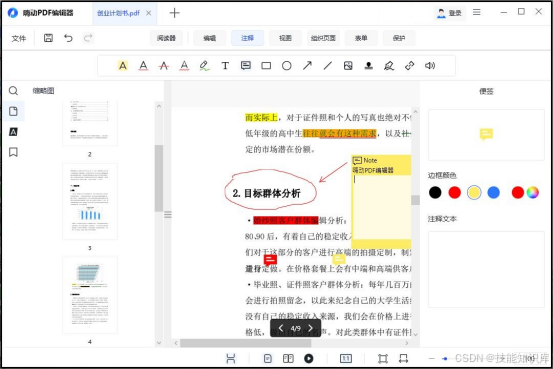
Task: Click the scrolling view icon in bottom bar
Action: (x=231, y=358)
